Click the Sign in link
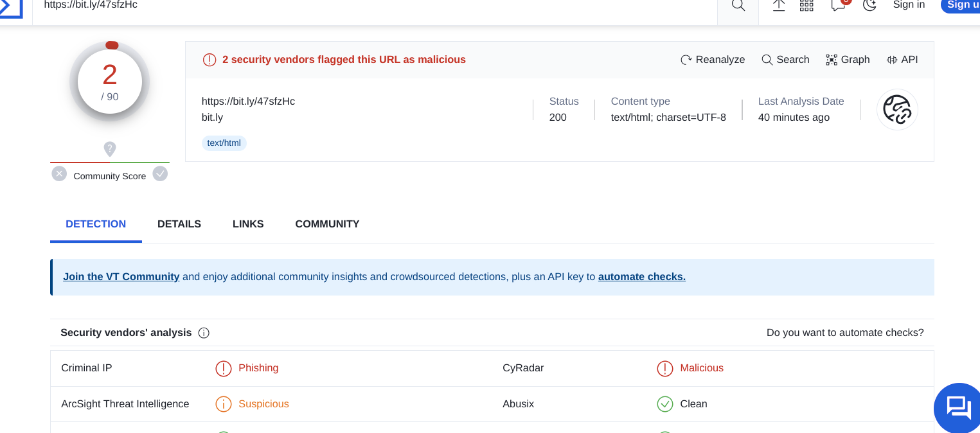Image resolution: width=980 pixels, height=433 pixels. coord(909,4)
